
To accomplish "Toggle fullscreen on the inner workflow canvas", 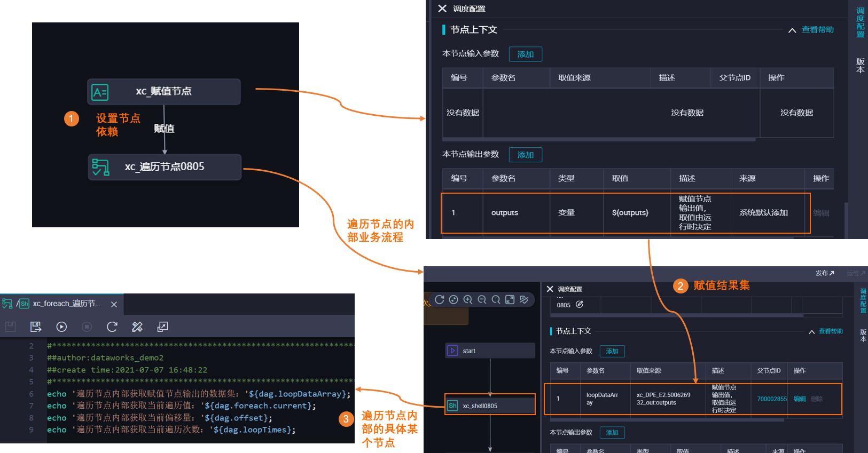I will coord(510,300).
